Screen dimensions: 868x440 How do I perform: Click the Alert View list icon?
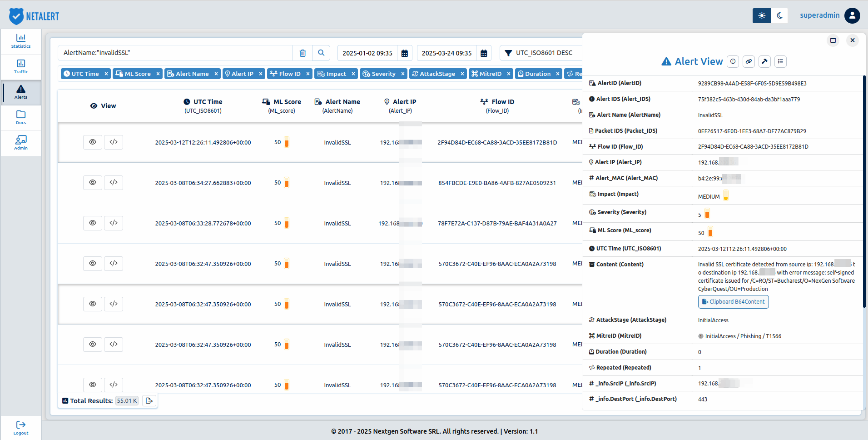click(x=781, y=61)
